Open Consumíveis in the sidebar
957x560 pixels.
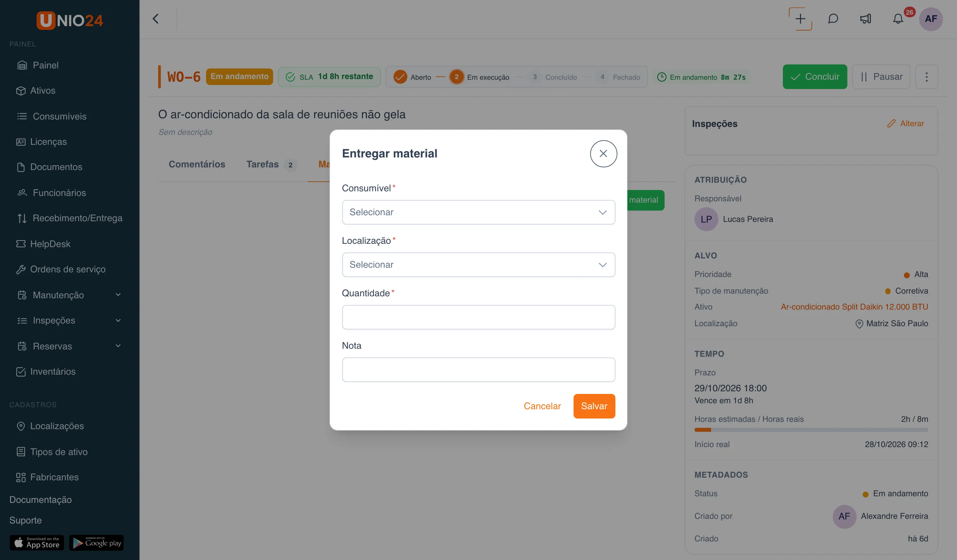[x=52, y=116]
